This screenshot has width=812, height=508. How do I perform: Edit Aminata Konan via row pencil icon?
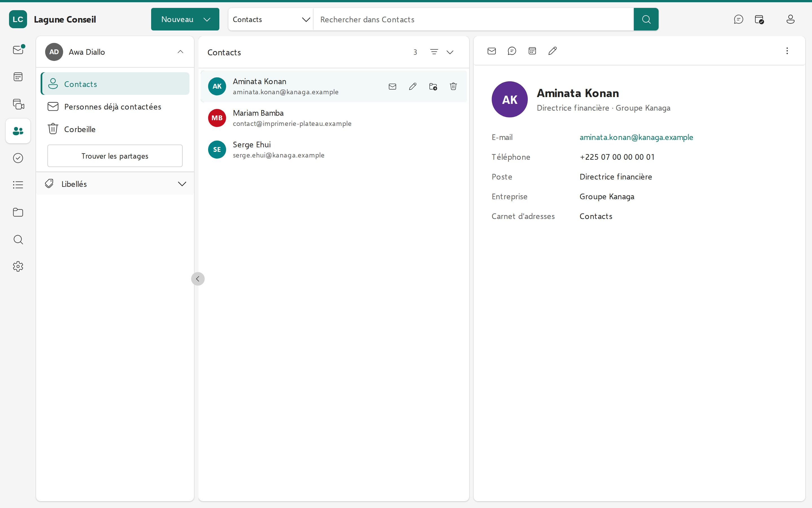point(413,87)
